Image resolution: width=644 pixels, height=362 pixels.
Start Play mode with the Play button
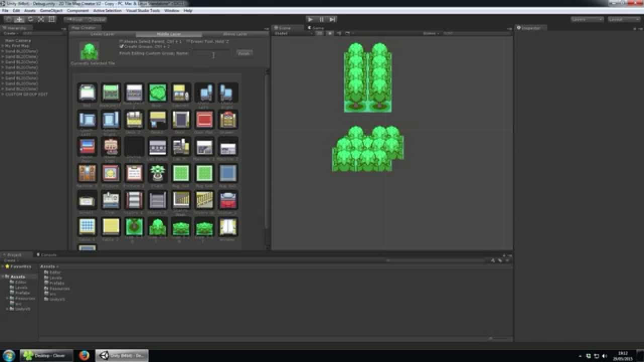pos(310,19)
